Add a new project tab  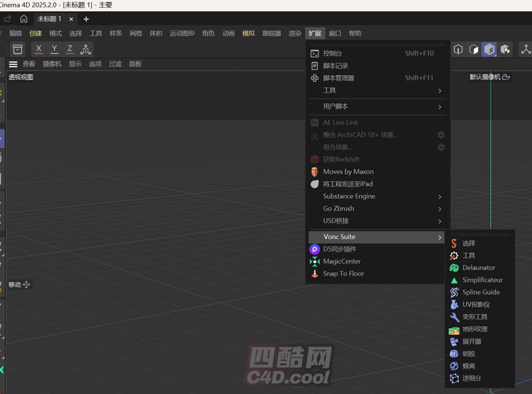(x=86, y=19)
